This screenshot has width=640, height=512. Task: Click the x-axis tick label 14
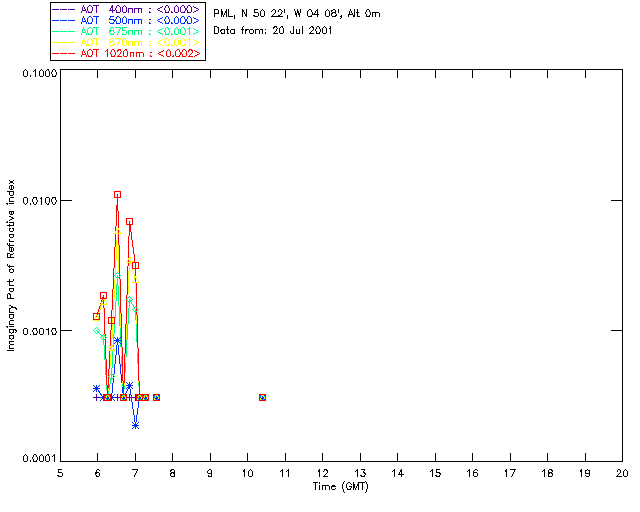point(398,473)
